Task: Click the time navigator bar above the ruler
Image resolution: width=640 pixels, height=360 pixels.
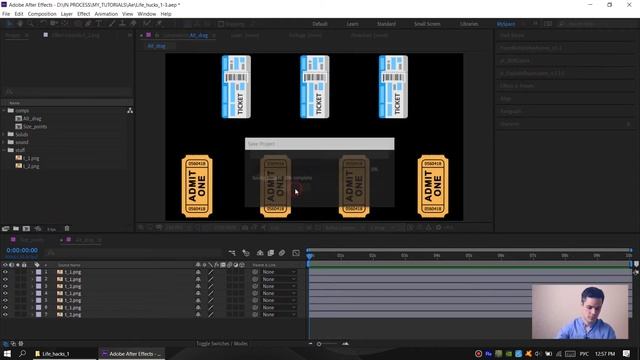Action: pos(469,250)
